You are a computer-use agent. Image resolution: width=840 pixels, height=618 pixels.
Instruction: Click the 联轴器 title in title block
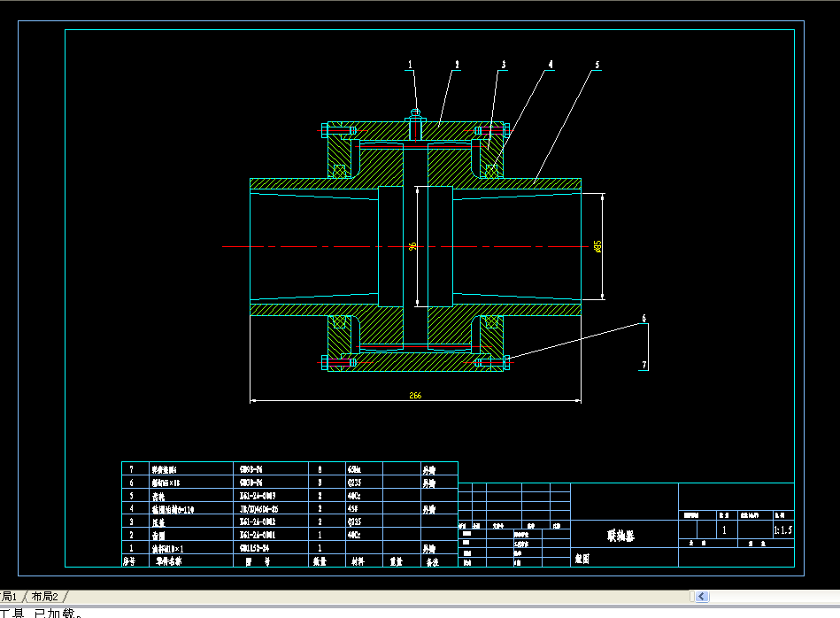tap(620, 535)
